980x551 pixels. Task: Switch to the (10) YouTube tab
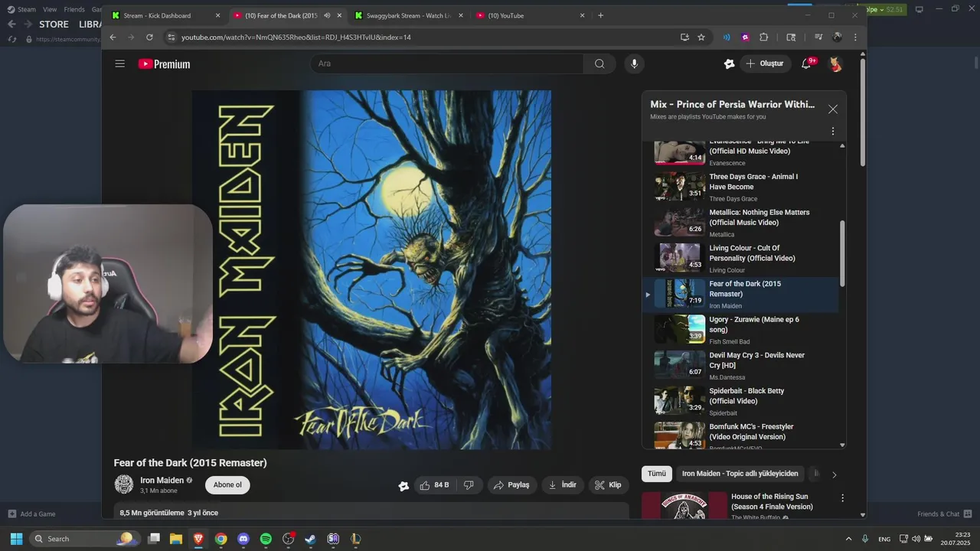coord(529,15)
